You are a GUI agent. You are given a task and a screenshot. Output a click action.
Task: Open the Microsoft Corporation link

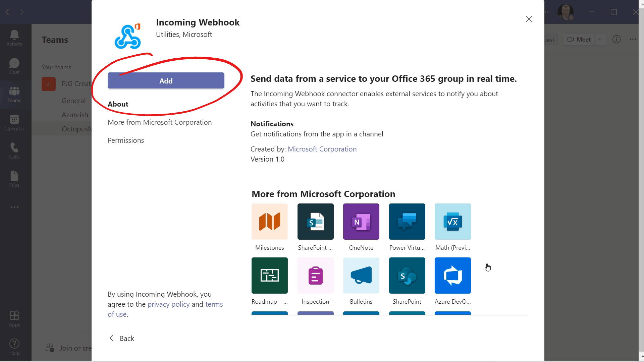coord(322,149)
